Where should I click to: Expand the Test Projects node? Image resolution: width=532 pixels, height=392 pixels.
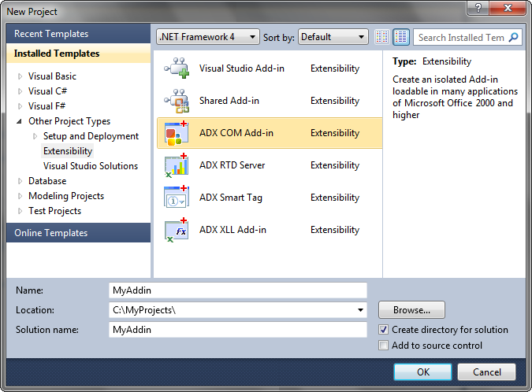click(20, 211)
